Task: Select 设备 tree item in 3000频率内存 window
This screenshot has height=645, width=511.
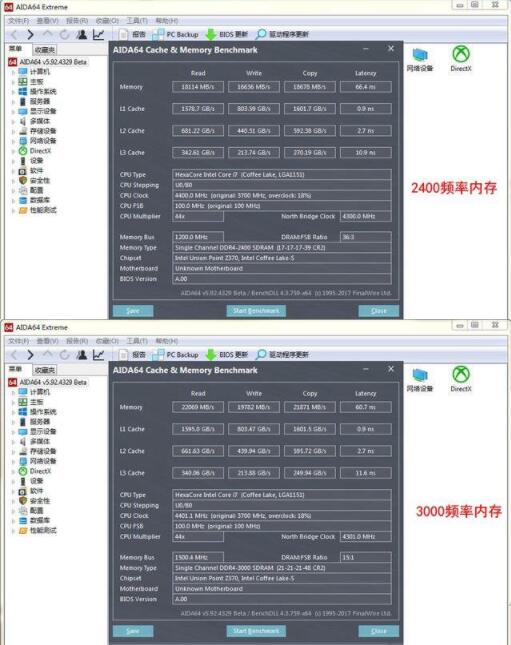Action: pyautogui.click(x=31, y=481)
